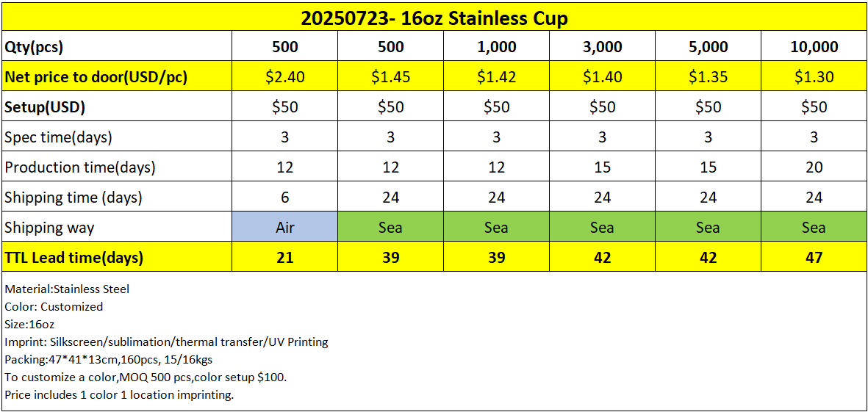Click the shipping time cell showing 6
This screenshot has width=868, height=412.
(x=285, y=198)
